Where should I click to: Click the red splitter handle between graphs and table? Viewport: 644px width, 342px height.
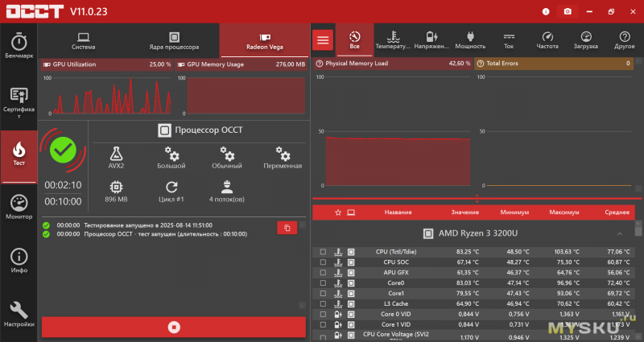point(477,199)
